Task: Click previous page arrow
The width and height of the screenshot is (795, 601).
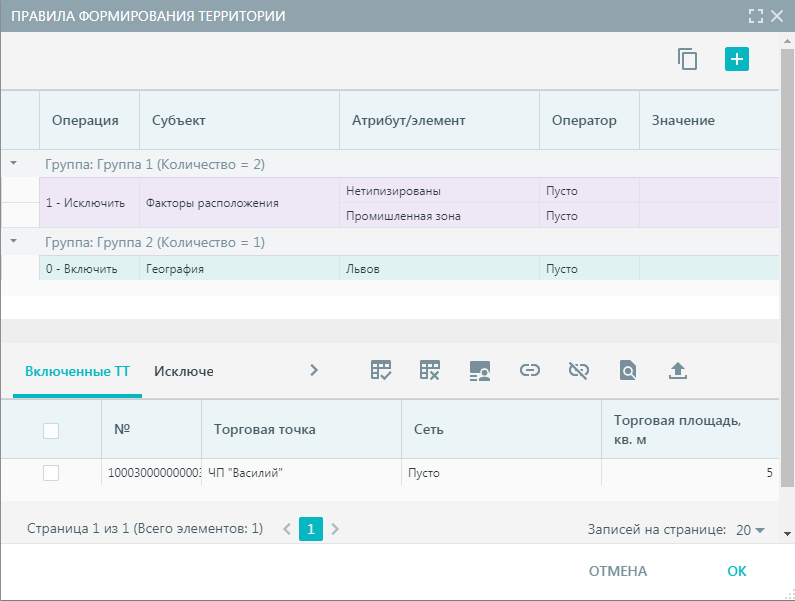Action: point(287,529)
